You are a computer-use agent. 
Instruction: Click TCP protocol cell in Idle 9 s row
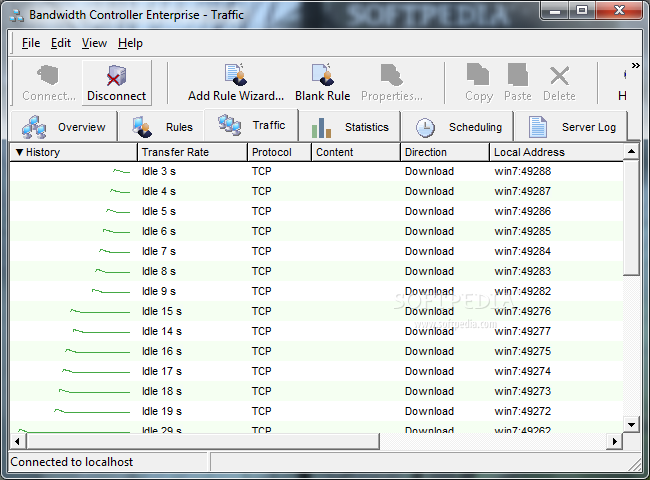262,291
